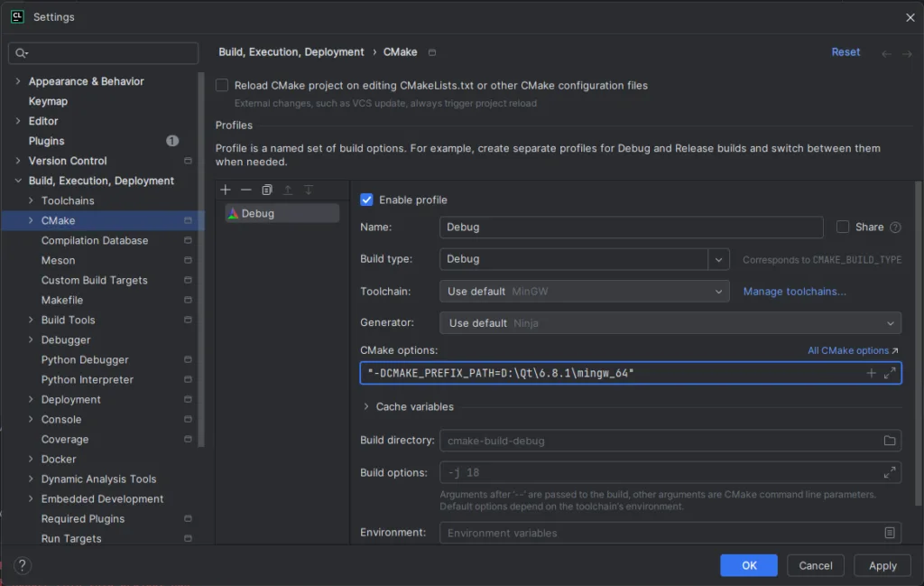Navigate back in settings history
924x586 pixels.
886,53
